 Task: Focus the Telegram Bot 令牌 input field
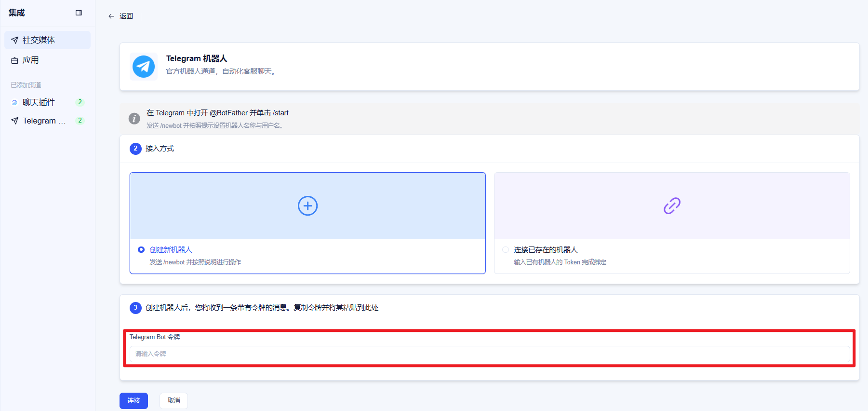click(x=490, y=354)
